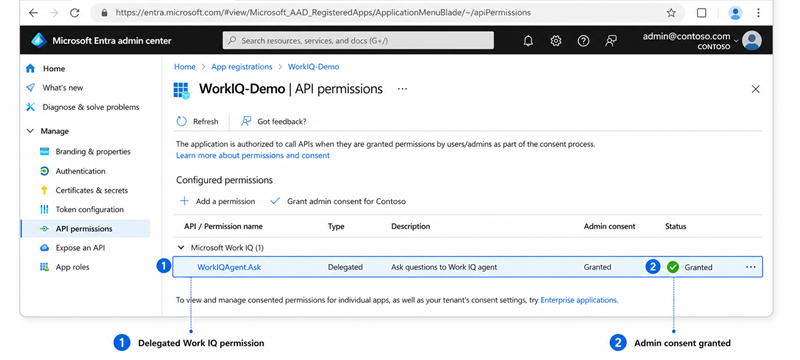Go forward in the browser
800x360 pixels.
pyautogui.click(x=54, y=13)
